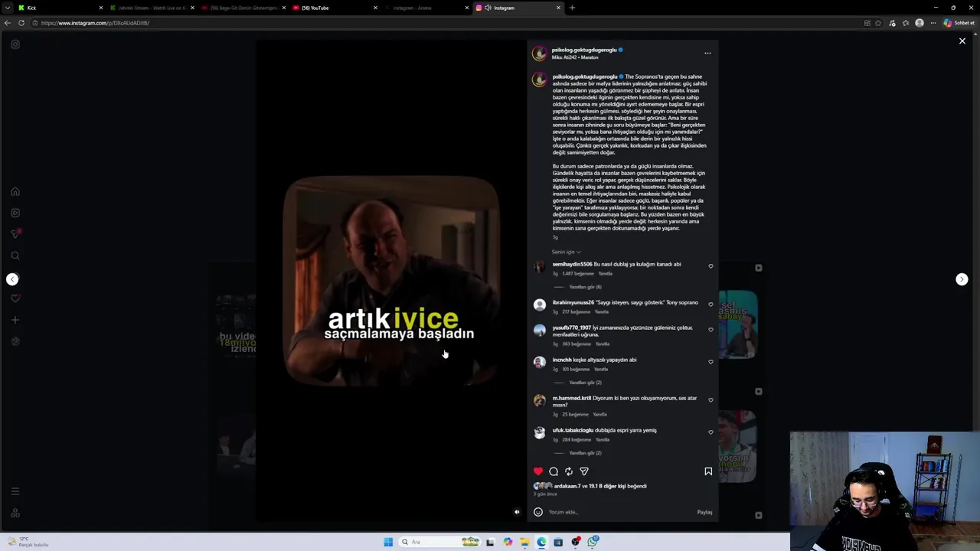The width and height of the screenshot is (980, 551).
Task: Expand 'Yanıtları gör (6)' replies
Action: coord(585,287)
